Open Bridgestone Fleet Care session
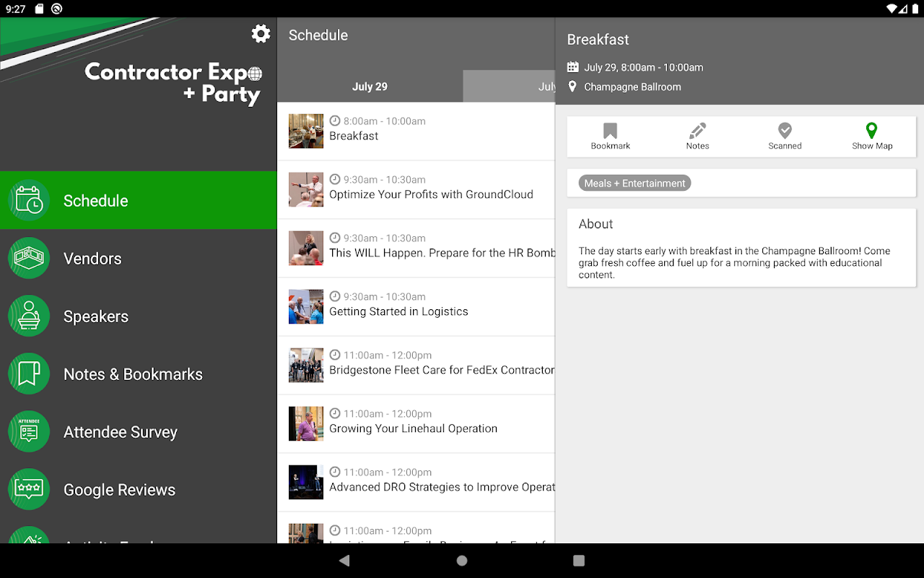Image resolution: width=924 pixels, height=578 pixels. [x=416, y=365]
